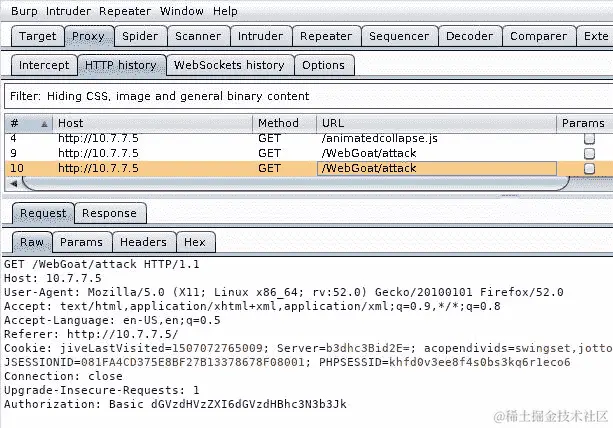Toggle Params checkbox for request 10

[589, 168]
